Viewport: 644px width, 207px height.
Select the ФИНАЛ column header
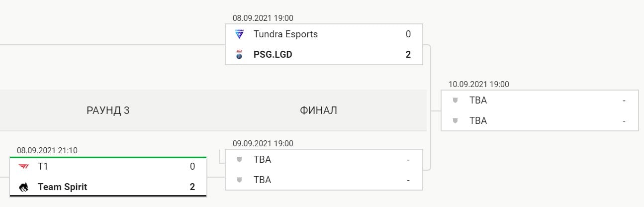click(318, 110)
